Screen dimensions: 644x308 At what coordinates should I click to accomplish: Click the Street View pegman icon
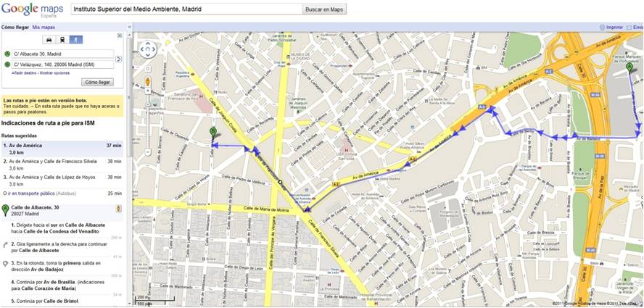coord(147,82)
